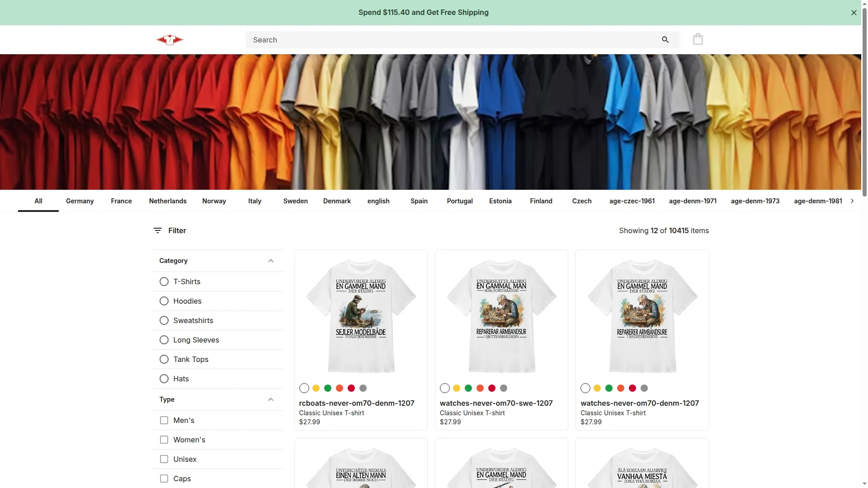Pick white swatch on watches-never-om70-denm-1207

585,388
